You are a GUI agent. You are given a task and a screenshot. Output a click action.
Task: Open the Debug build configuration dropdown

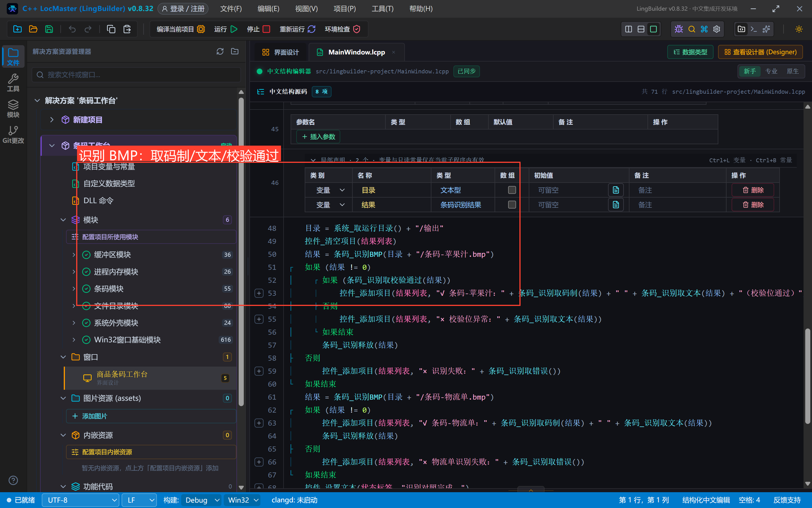pos(201,500)
